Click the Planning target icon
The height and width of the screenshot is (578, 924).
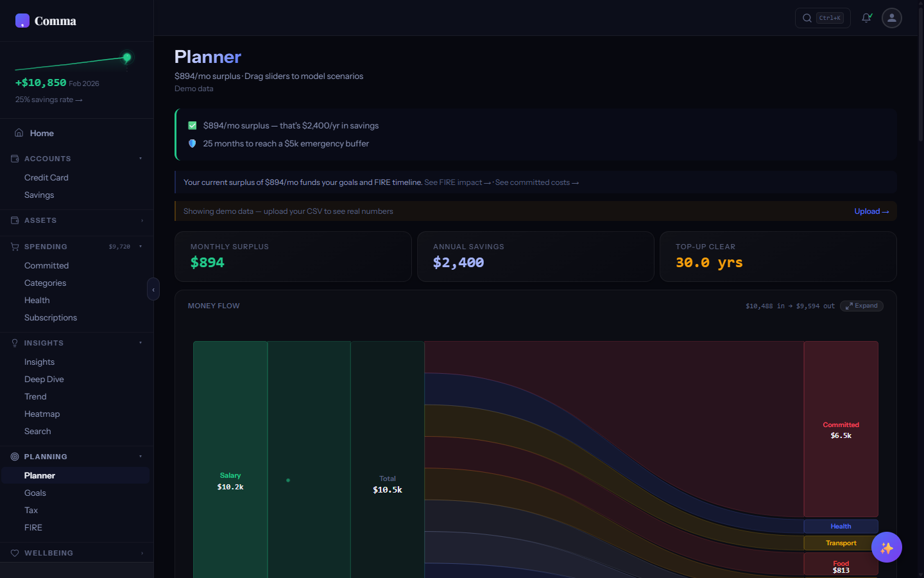click(14, 456)
